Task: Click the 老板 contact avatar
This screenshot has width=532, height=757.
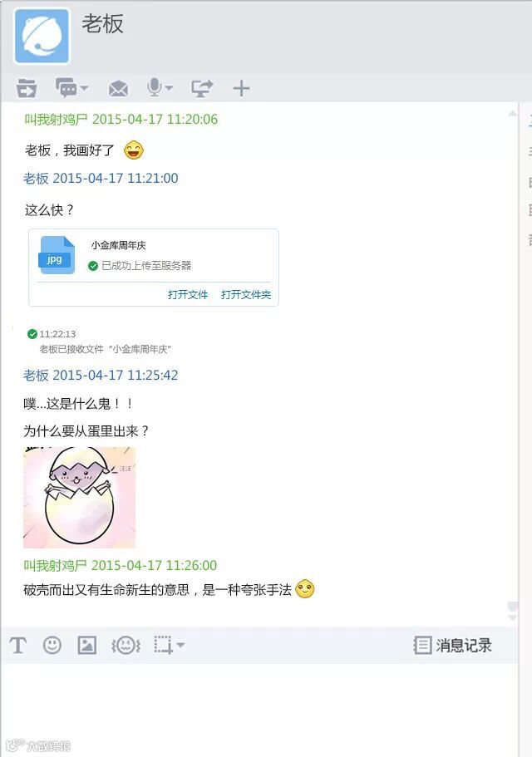Action: click(42, 37)
